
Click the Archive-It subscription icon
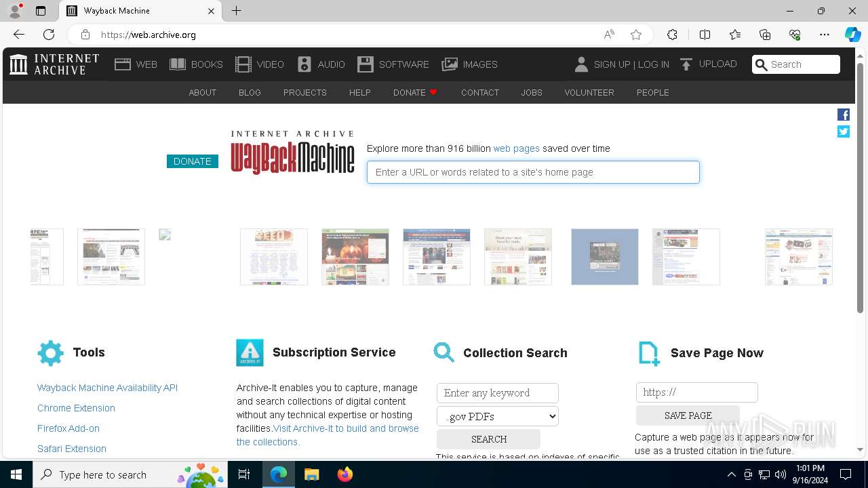point(250,352)
